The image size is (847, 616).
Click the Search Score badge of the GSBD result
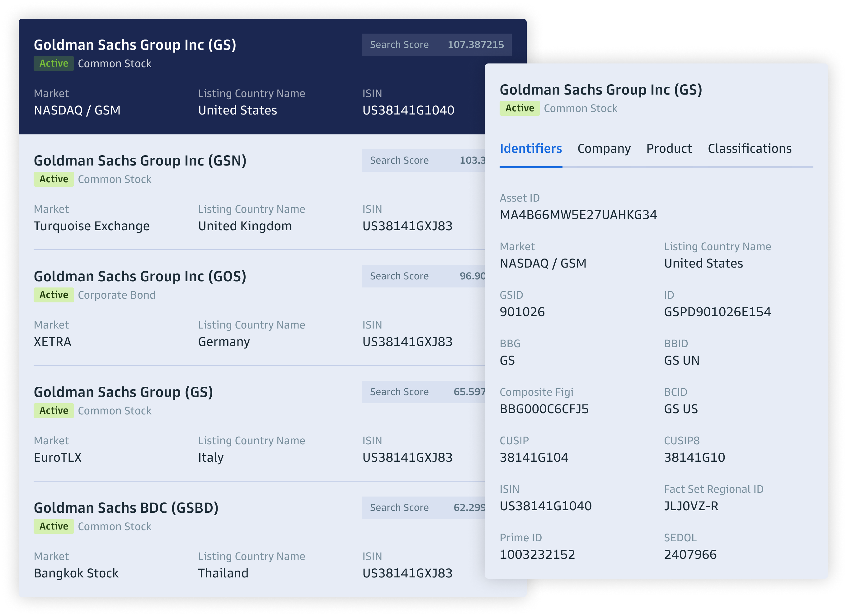423,508
